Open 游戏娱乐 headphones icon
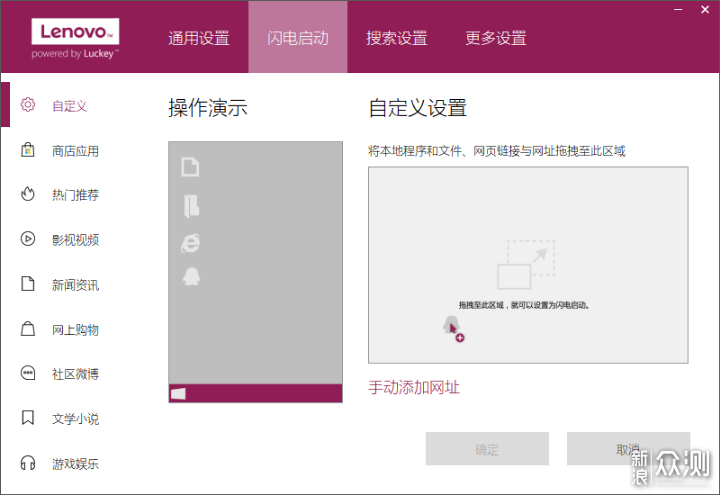This screenshot has width=720, height=495. pos(28,463)
